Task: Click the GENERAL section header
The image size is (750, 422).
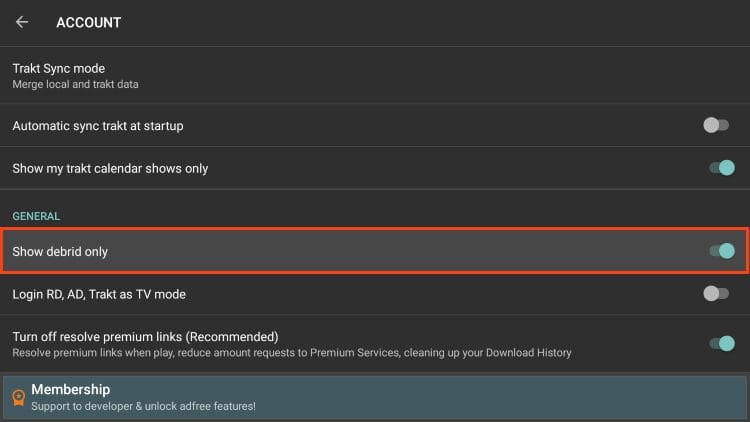Action: click(36, 216)
